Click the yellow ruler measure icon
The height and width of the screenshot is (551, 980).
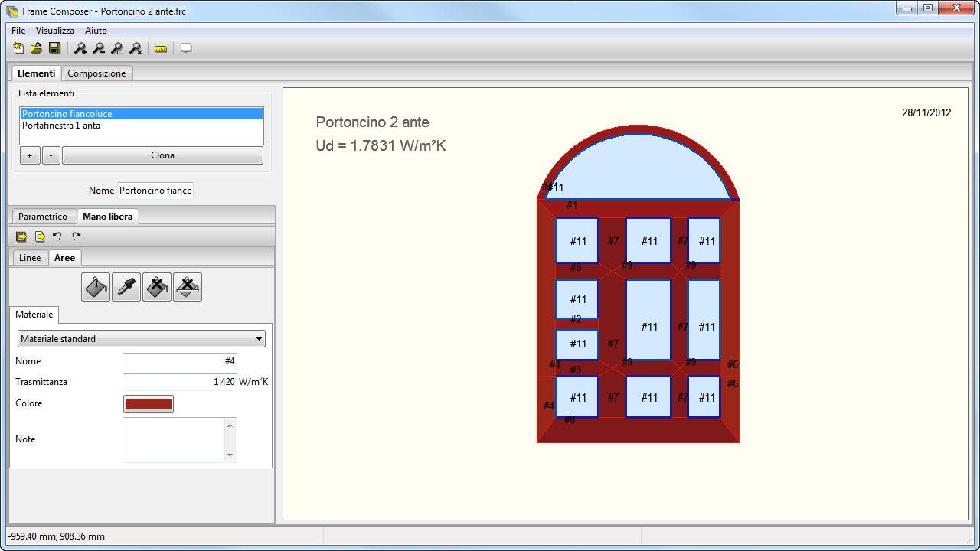point(161,49)
